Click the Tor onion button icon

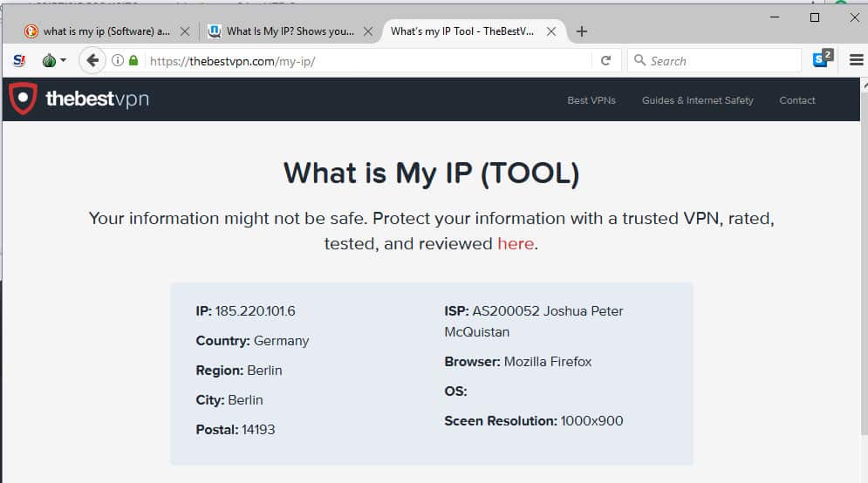click(x=49, y=60)
